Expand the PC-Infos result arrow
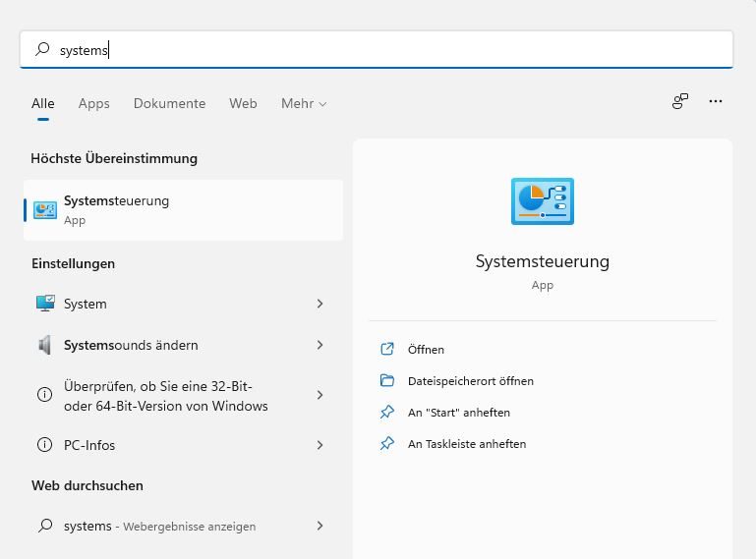756x559 pixels. (x=320, y=445)
